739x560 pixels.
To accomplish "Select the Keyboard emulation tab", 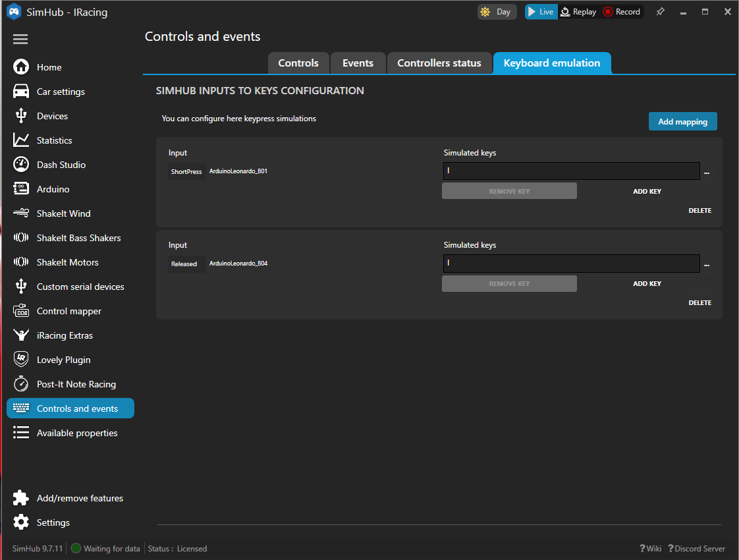I will (x=552, y=63).
